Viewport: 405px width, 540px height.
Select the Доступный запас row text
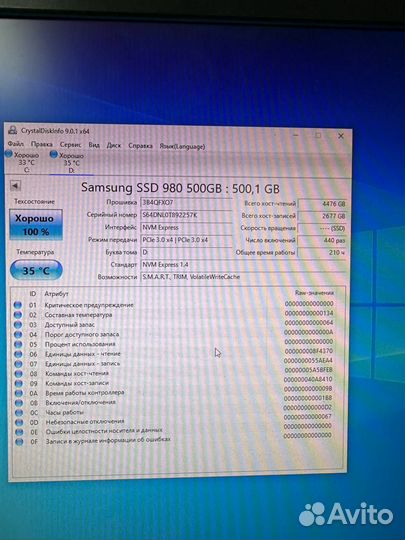[x=70, y=324]
